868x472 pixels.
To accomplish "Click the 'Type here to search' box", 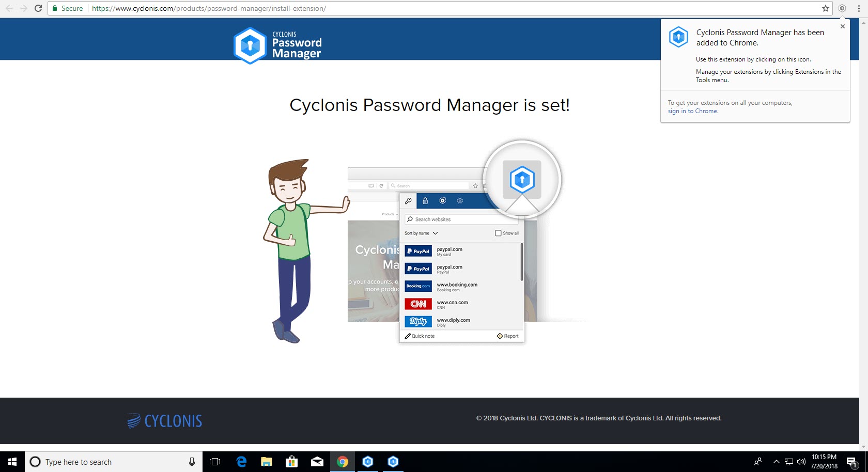I will 113,462.
